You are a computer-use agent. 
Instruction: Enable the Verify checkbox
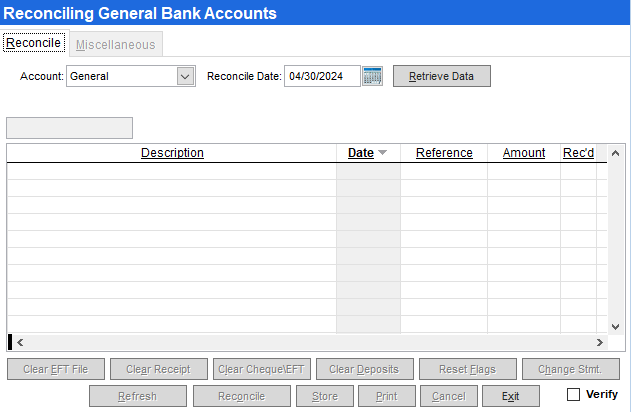pyautogui.click(x=573, y=394)
